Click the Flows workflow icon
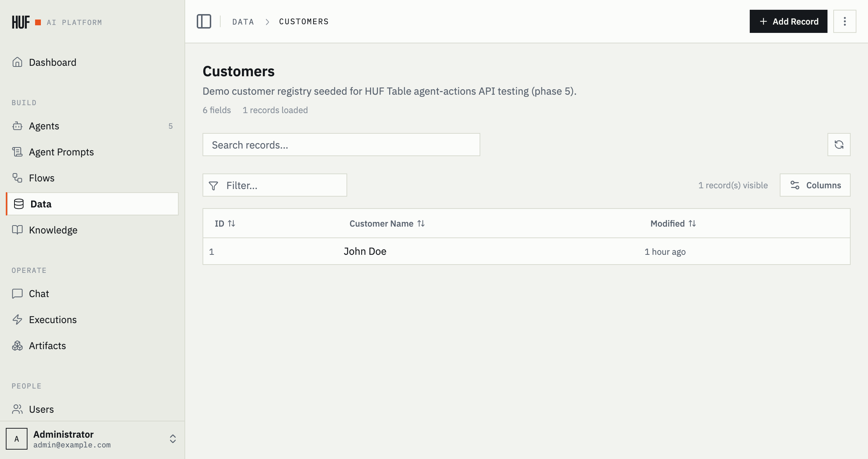The width and height of the screenshot is (868, 459). [17, 178]
